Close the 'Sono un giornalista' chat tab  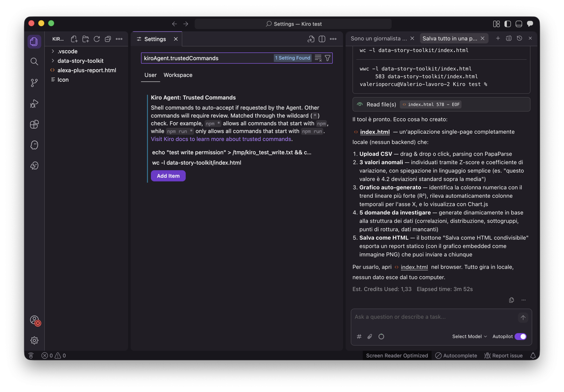click(412, 39)
